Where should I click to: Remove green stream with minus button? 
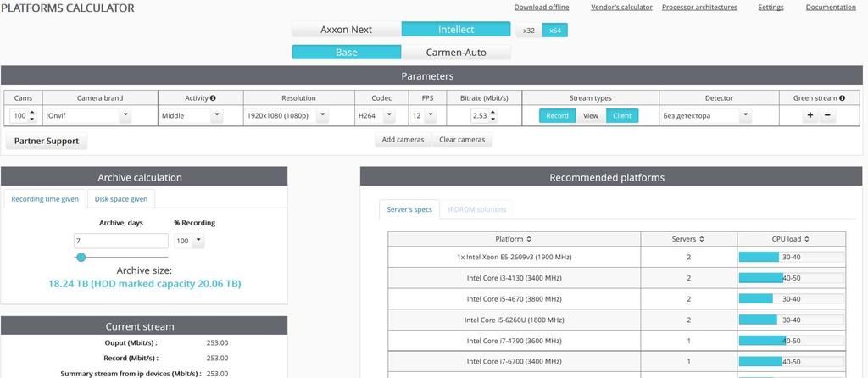827,115
